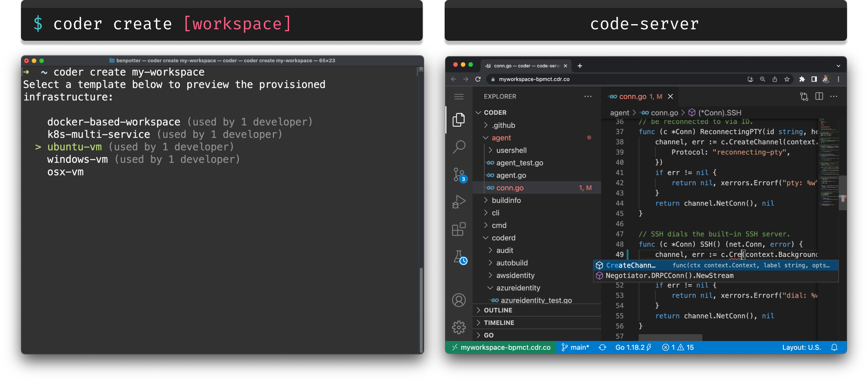Open the Search view icon

pyautogui.click(x=459, y=147)
